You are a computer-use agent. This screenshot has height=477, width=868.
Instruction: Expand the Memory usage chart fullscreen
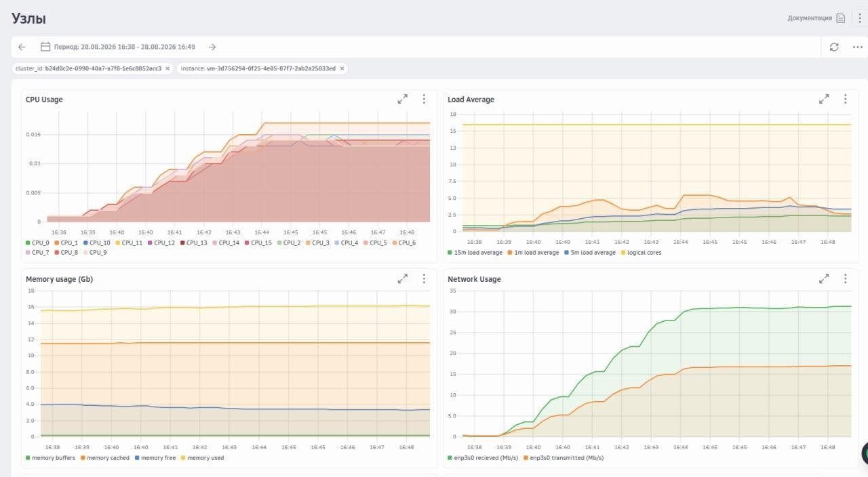pos(403,278)
